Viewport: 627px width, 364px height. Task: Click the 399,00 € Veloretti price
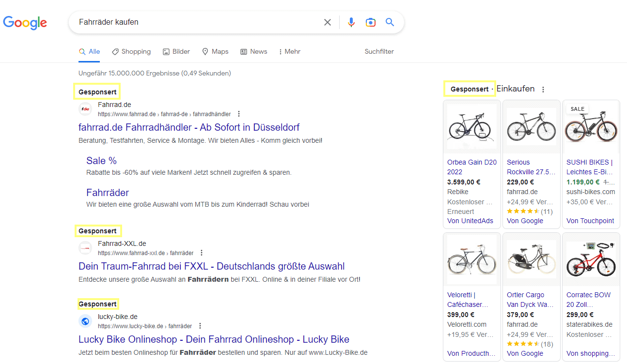[x=461, y=315]
